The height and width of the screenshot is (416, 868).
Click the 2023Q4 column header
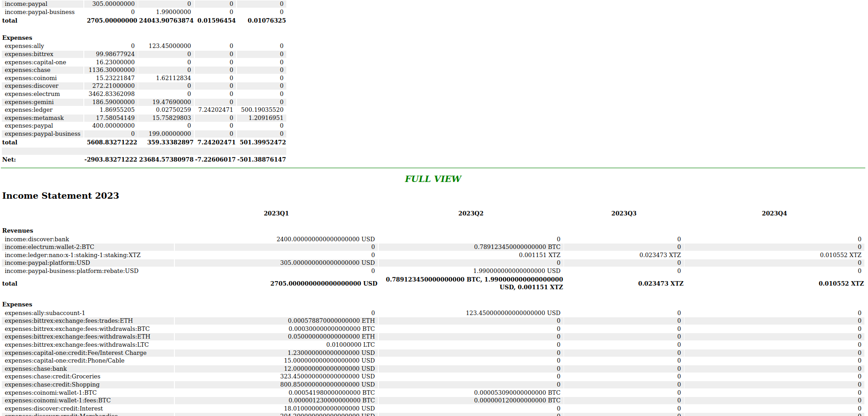[774, 213]
